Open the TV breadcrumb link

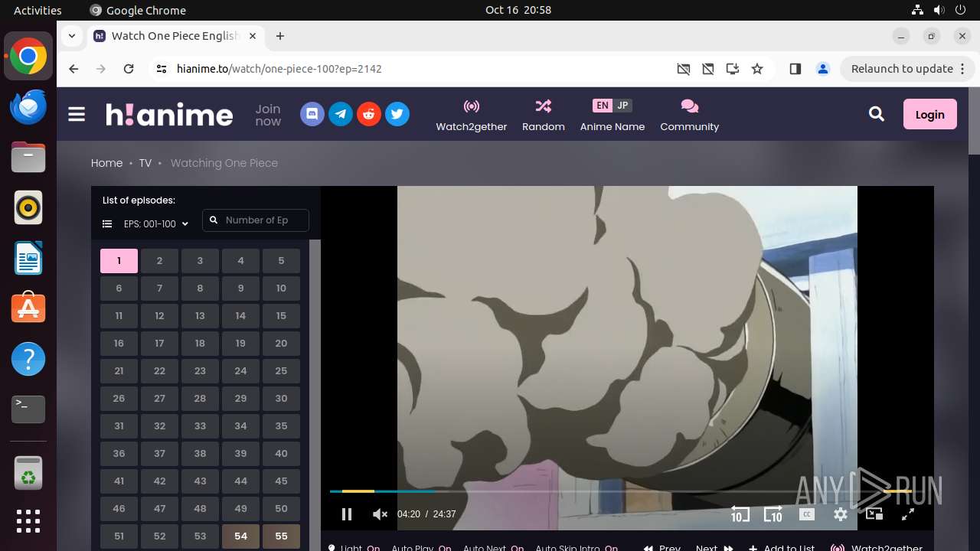point(145,163)
